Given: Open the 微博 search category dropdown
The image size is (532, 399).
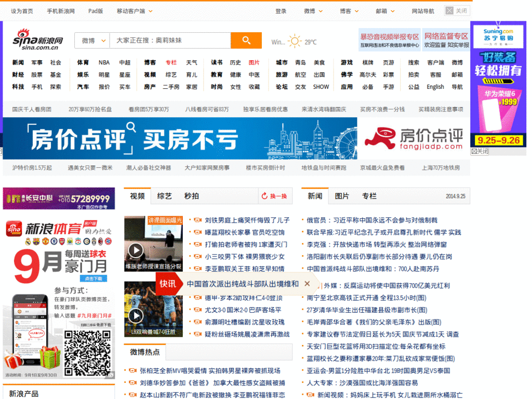Looking at the screenshot, I should 93,41.
